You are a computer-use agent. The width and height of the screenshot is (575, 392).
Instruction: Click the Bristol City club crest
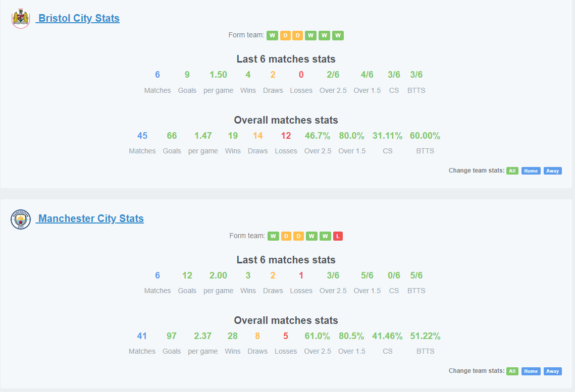(21, 18)
